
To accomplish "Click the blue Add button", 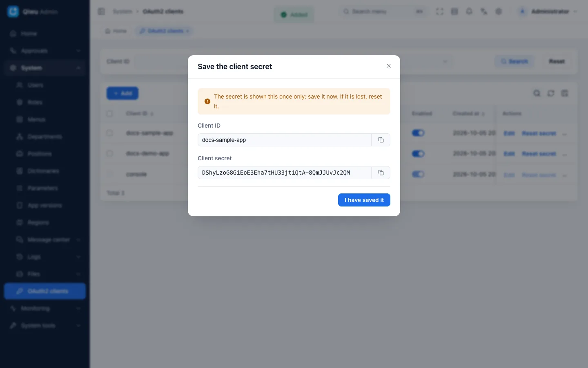I will click(x=122, y=93).
